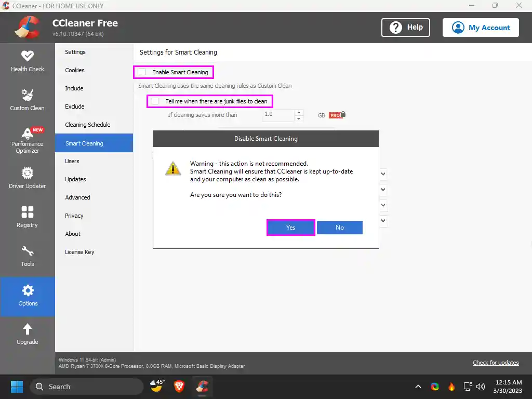The image size is (532, 399).
Task: Increase the GB value with the stepper arrow
Action: click(299, 112)
